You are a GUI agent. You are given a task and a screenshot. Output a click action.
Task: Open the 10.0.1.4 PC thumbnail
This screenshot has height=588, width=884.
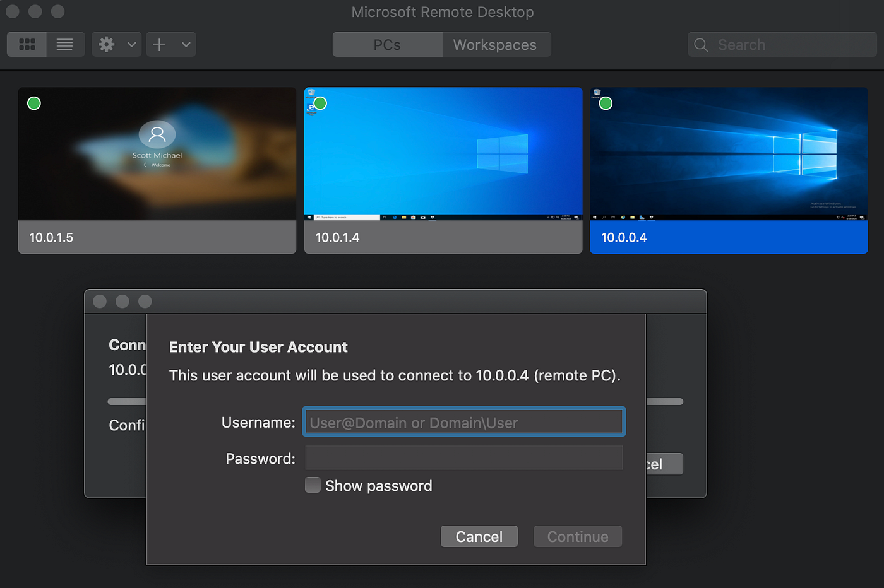tap(443, 154)
